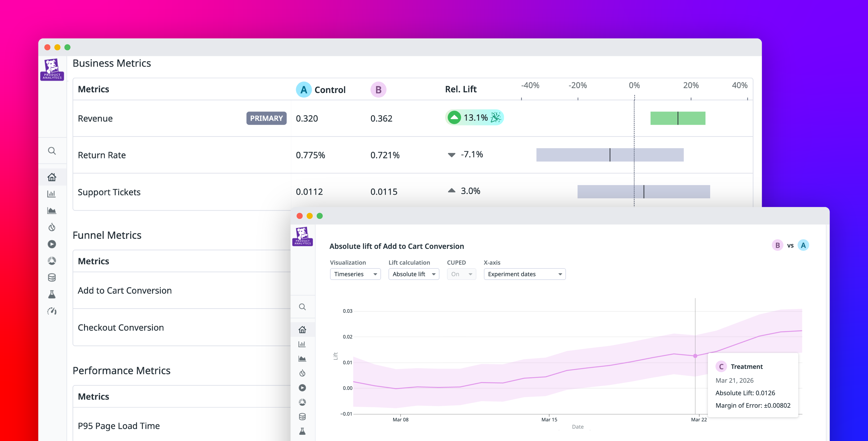Open the Add to Cart Conversion metric

(125, 290)
